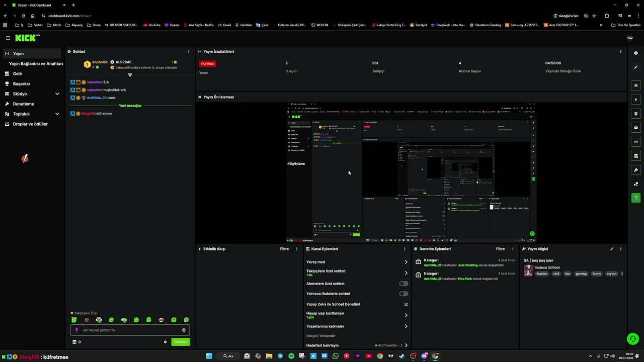Open Spotify from the taskbar
Image resolution: width=644 pixels, height=362 pixels.
(291, 356)
